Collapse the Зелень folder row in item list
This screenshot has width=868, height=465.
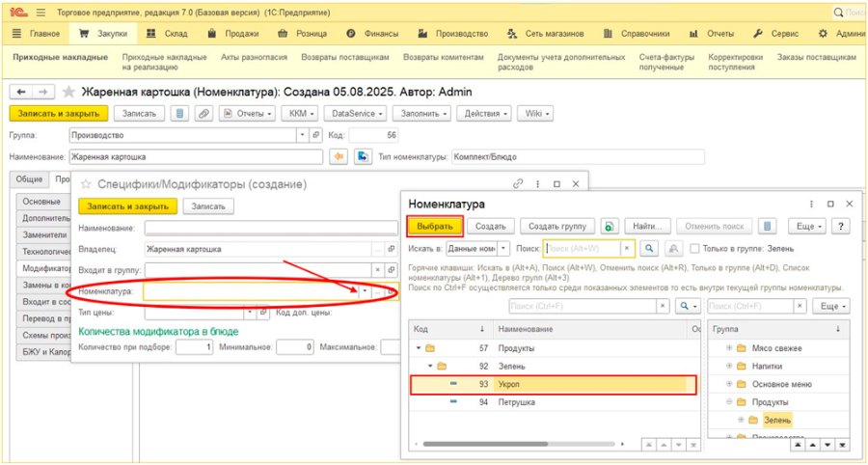click(x=431, y=366)
